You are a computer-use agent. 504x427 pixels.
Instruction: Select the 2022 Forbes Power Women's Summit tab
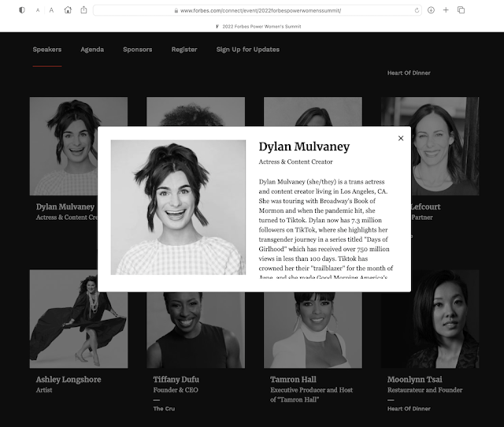click(259, 26)
